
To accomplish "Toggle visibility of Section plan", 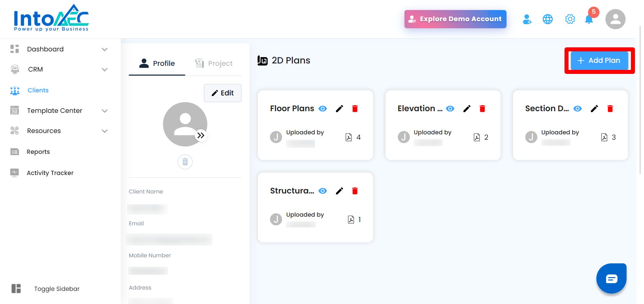I will tap(578, 108).
